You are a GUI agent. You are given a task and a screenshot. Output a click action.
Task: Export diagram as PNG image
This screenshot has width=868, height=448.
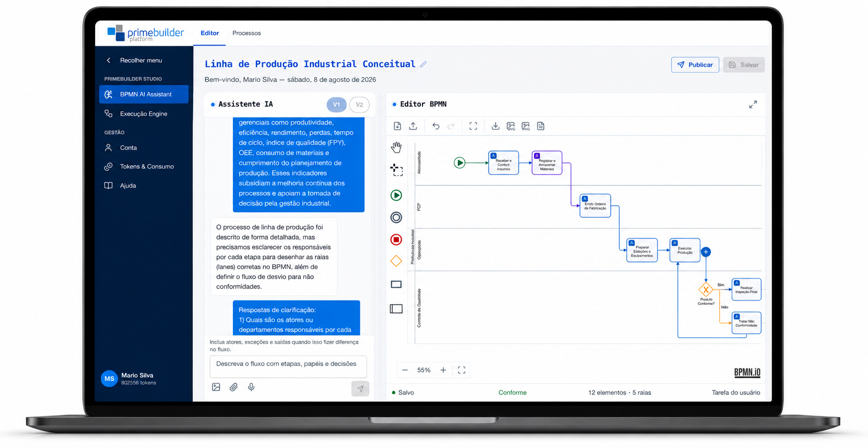coord(526,126)
